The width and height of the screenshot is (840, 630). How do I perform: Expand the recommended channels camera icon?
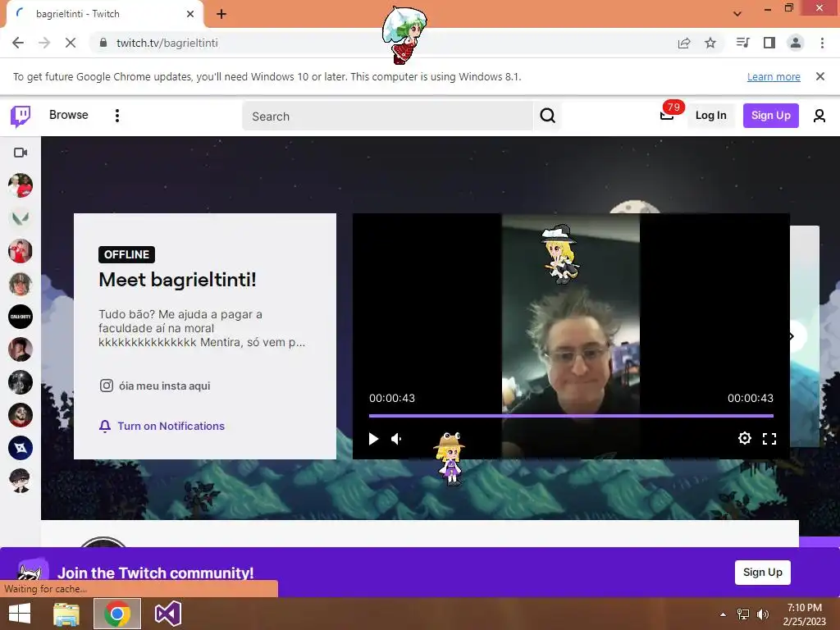tap(21, 153)
